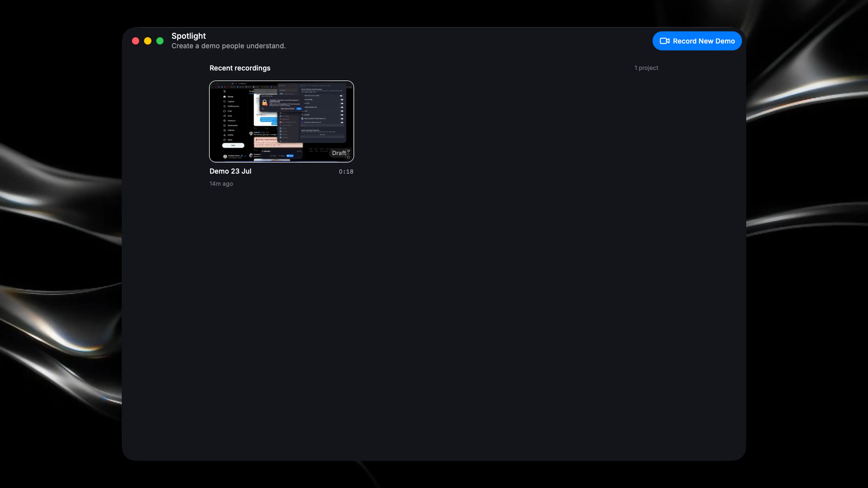Click the "0:18" duration label
This screenshot has height=488, width=868.
click(346, 171)
